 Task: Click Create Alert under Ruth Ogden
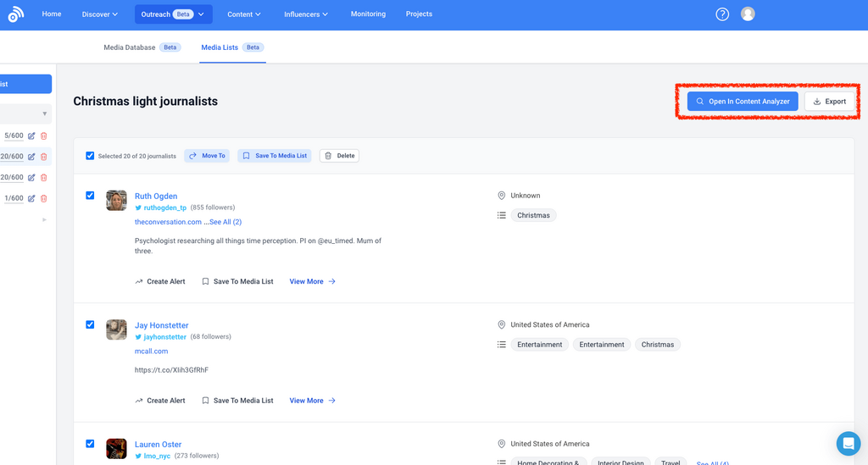click(159, 281)
